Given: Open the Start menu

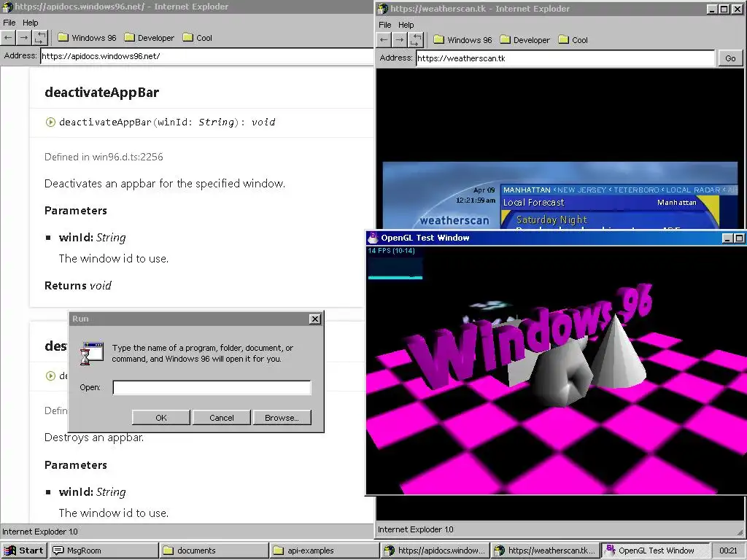Looking at the screenshot, I should [23, 551].
